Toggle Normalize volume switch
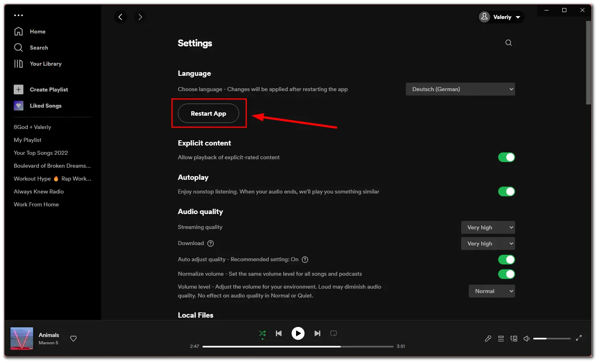This screenshot has height=364, width=599. tap(506, 274)
